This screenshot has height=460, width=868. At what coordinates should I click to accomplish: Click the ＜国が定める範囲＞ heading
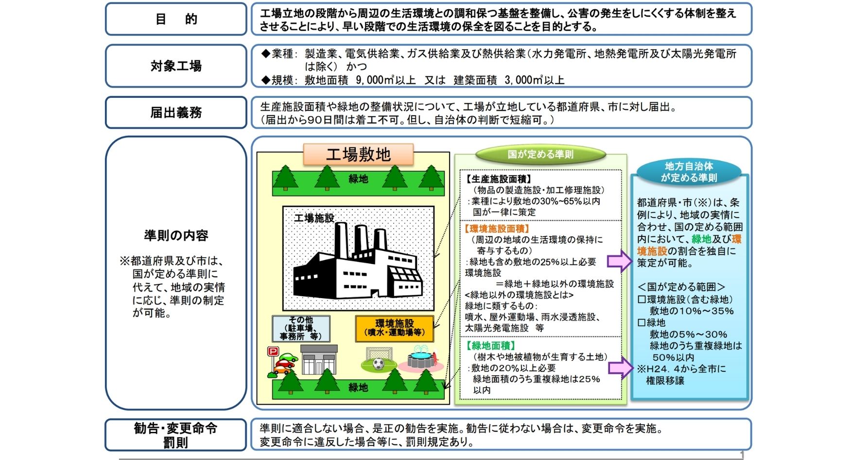tap(681, 287)
